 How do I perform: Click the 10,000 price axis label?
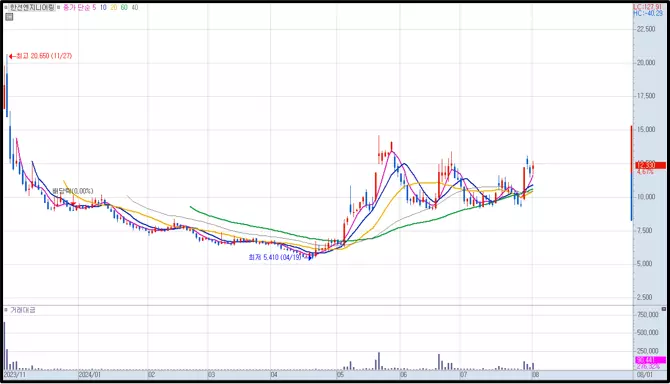[x=646, y=197]
